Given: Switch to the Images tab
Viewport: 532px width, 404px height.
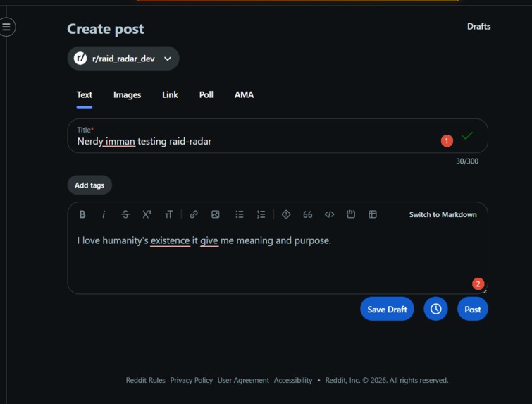Looking at the screenshot, I should [x=128, y=94].
